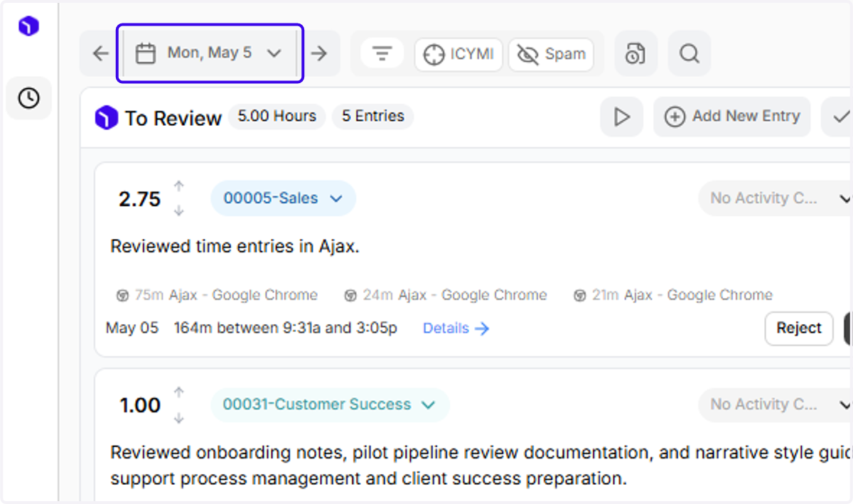Increase hours on 1.00 entry

[x=179, y=392]
